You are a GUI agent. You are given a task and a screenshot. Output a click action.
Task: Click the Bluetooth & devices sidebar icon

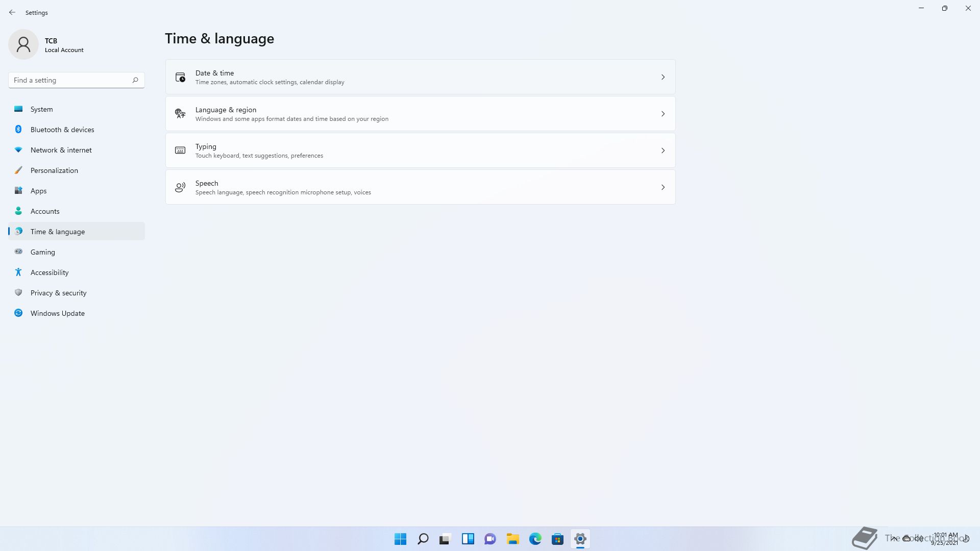[18, 130]
